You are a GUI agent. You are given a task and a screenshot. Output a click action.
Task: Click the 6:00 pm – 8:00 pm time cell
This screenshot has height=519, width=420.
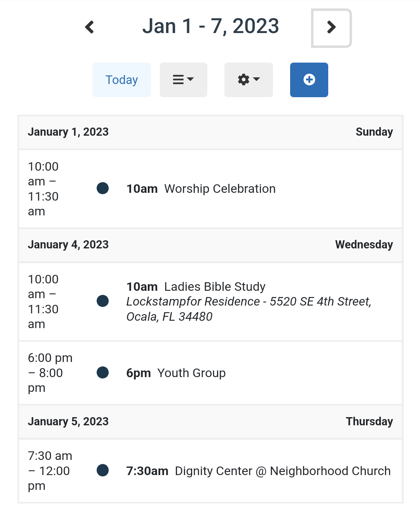[51, 373]
